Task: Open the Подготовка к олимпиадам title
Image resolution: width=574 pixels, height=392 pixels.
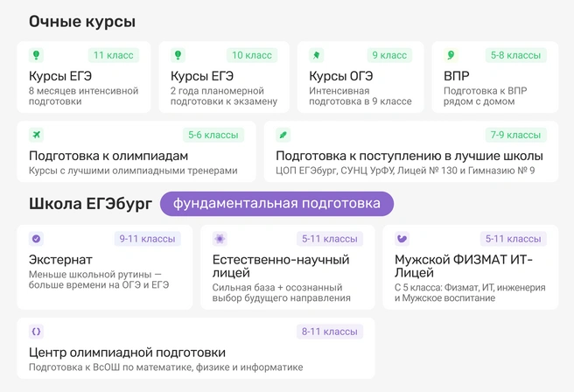Action: point(108,156)
